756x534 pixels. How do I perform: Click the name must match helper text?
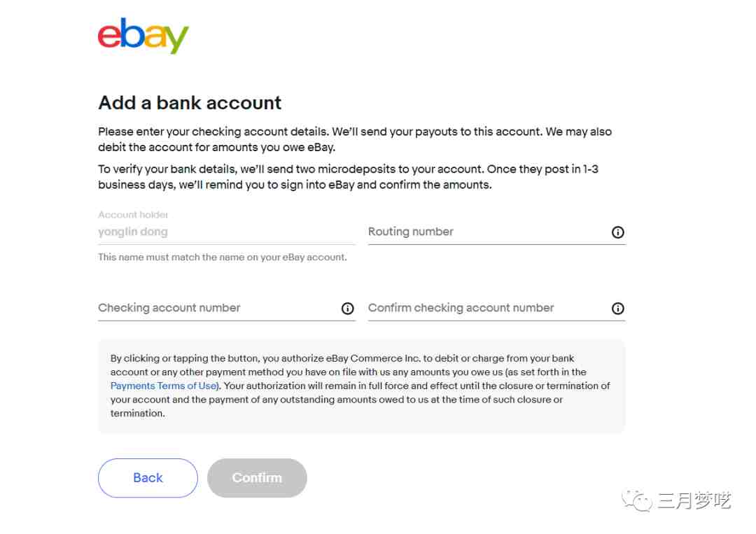tap(223, 258)
